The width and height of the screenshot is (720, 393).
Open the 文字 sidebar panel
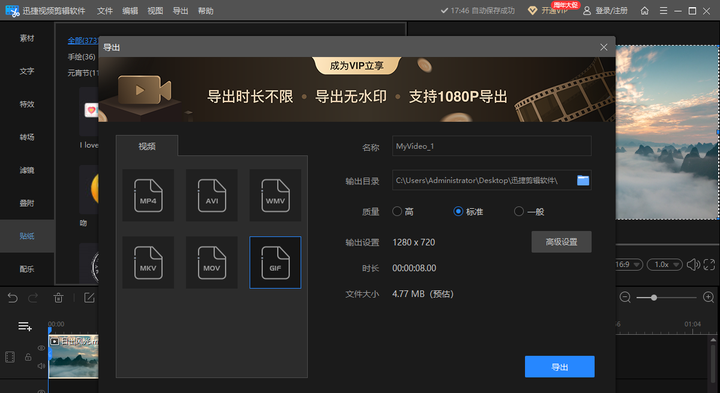point(27,71)
